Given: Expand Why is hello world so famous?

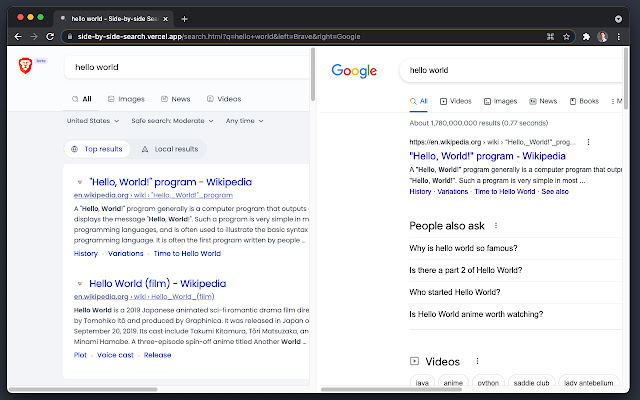Looking at the screenshot, I should (x=515, y=248).
